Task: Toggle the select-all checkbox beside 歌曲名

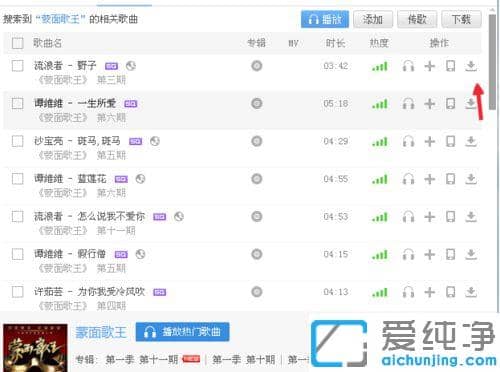Action: (17, 43)
